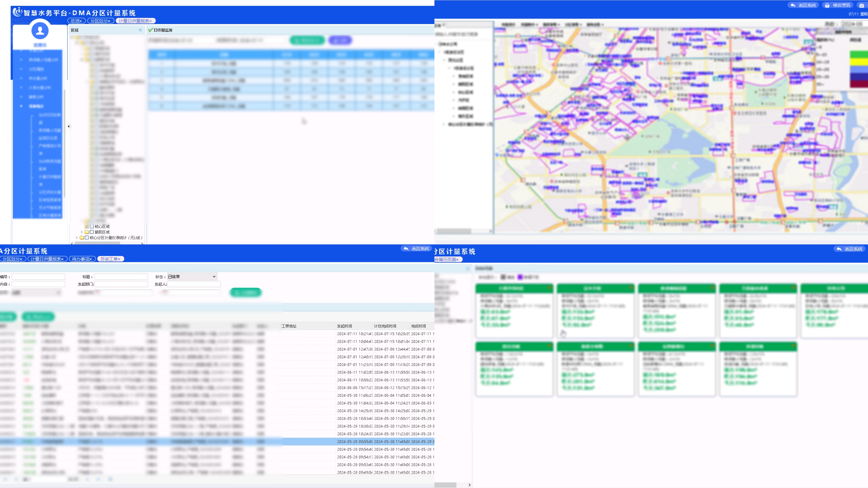The image size is (868, 488).
Task: Switch to the 待办事项 tab
Action: (x=80, y=259)
